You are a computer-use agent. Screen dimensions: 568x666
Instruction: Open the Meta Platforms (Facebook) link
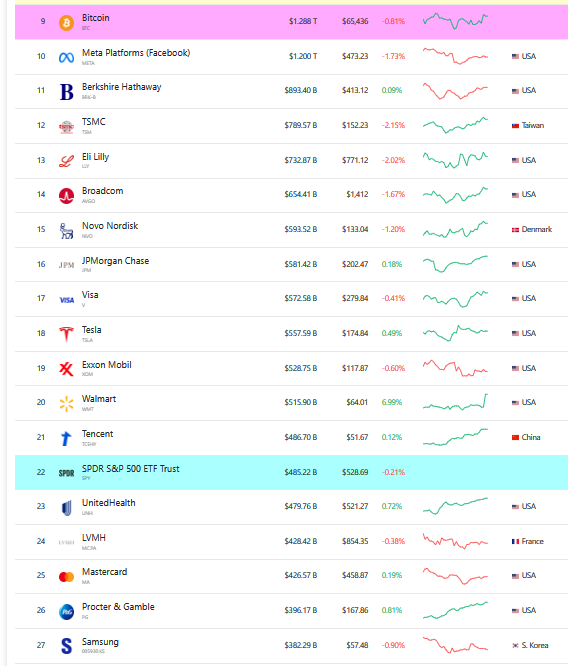pos(136,53)
